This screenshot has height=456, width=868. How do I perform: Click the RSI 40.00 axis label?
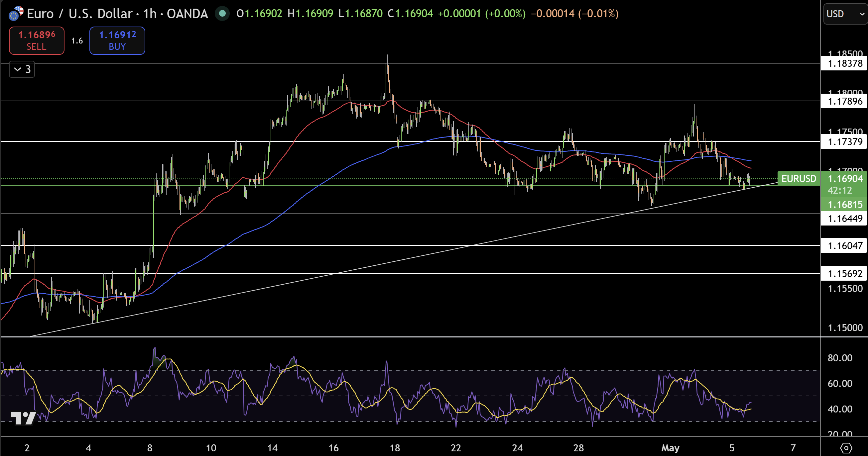click(840, 409)
